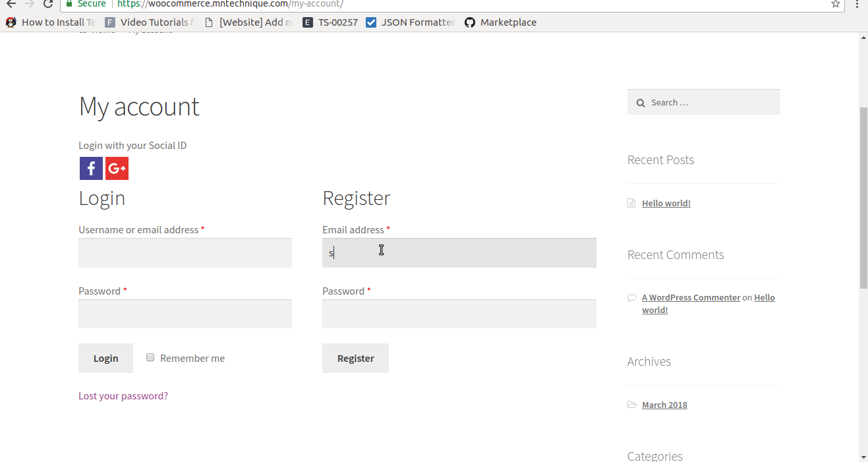Focus the Username or email address field
The height and width of the screenshot is (462, 868).
[x=185, y=253]
